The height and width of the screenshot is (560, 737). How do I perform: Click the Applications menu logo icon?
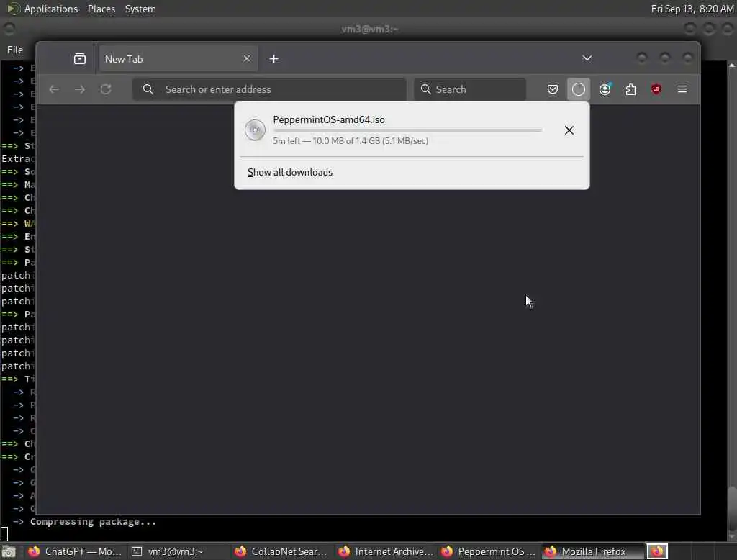point(13,9)
